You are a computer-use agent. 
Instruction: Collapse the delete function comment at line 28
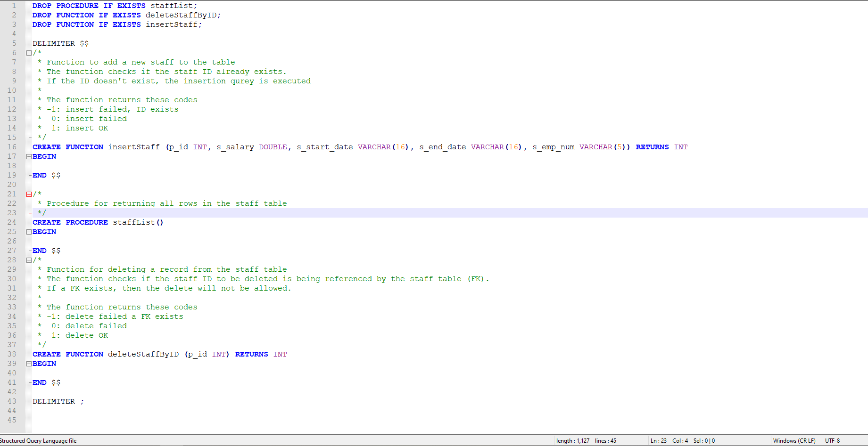[x=29, y=259]
